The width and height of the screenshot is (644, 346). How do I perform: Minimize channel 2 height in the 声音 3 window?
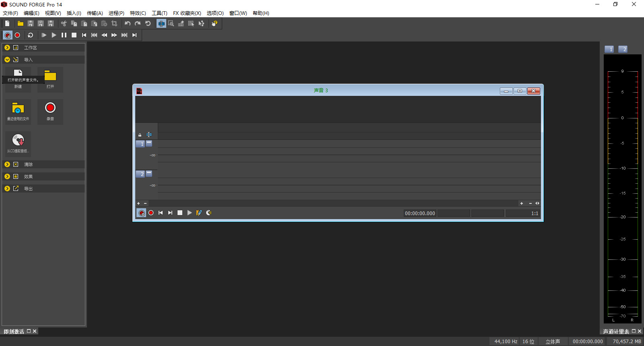(x=149, y=173)
